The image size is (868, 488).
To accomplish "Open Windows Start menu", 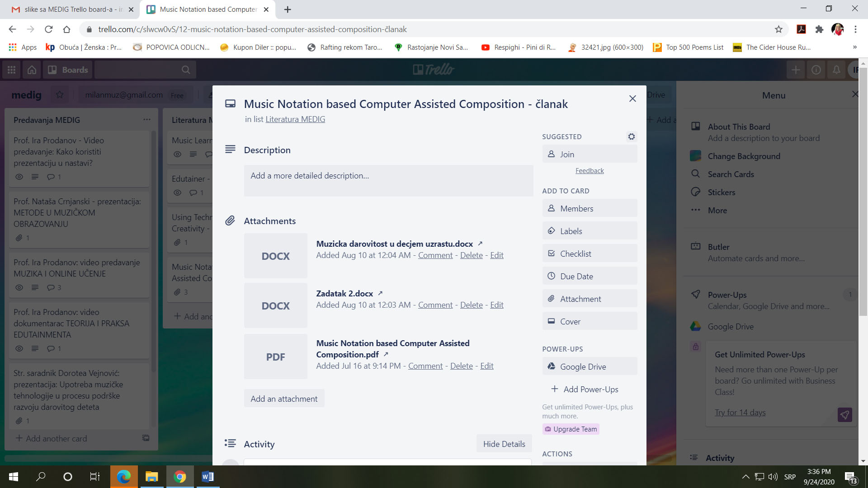I will pyautogui.click(x=14, y=477).
